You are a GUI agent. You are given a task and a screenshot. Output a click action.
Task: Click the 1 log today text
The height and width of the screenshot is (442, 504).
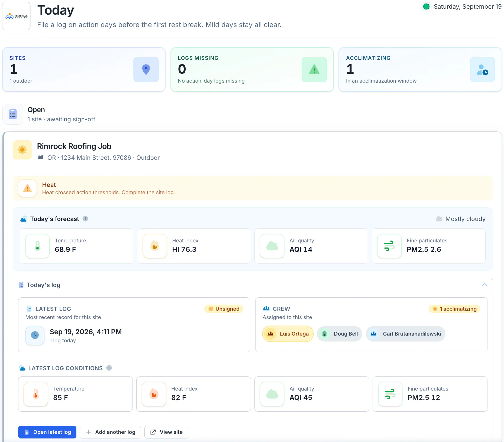(63, 340)
